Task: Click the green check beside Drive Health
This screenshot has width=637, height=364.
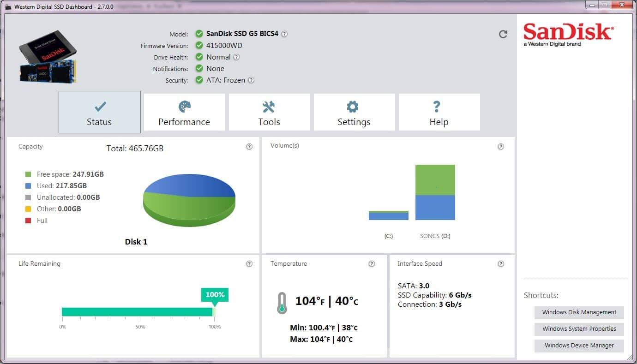Action: click(x=199, y=57)
